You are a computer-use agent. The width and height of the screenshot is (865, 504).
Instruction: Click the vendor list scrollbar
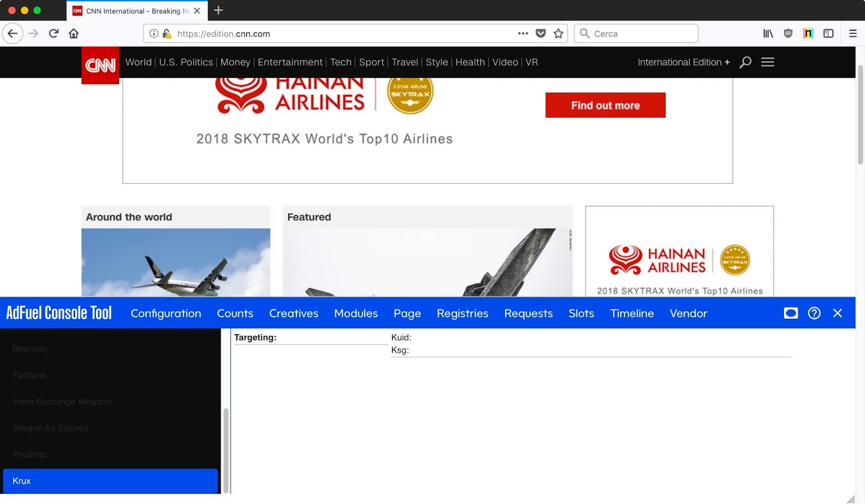pyautogui.click(x=226, y=450)
